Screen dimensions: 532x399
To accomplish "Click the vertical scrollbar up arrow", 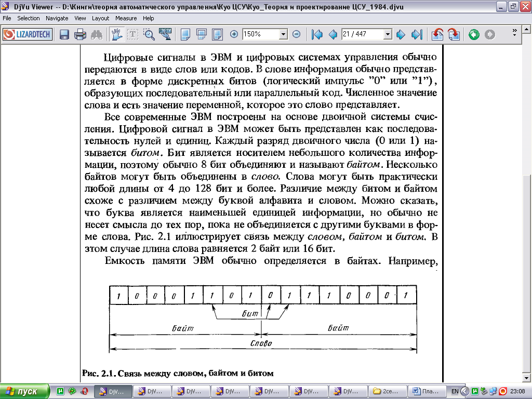I will click(x=527, y=30).
